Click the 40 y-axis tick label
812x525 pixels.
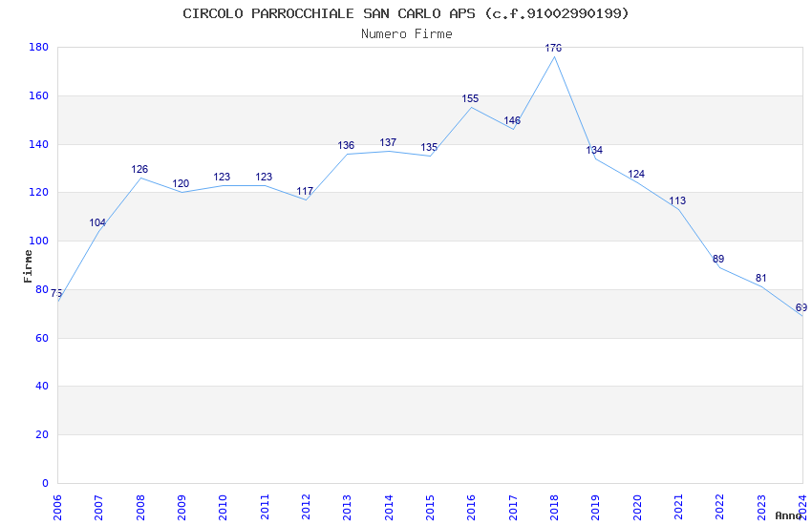42,386
